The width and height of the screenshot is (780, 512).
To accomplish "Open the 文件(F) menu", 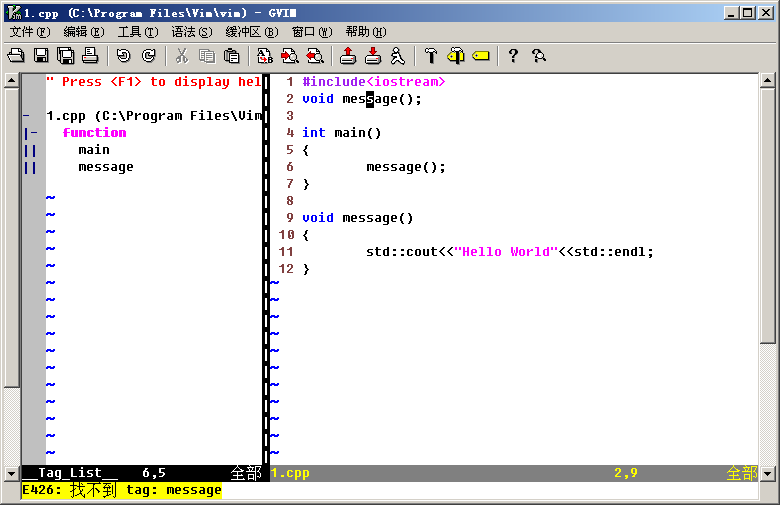I will [x=30, y=32].
